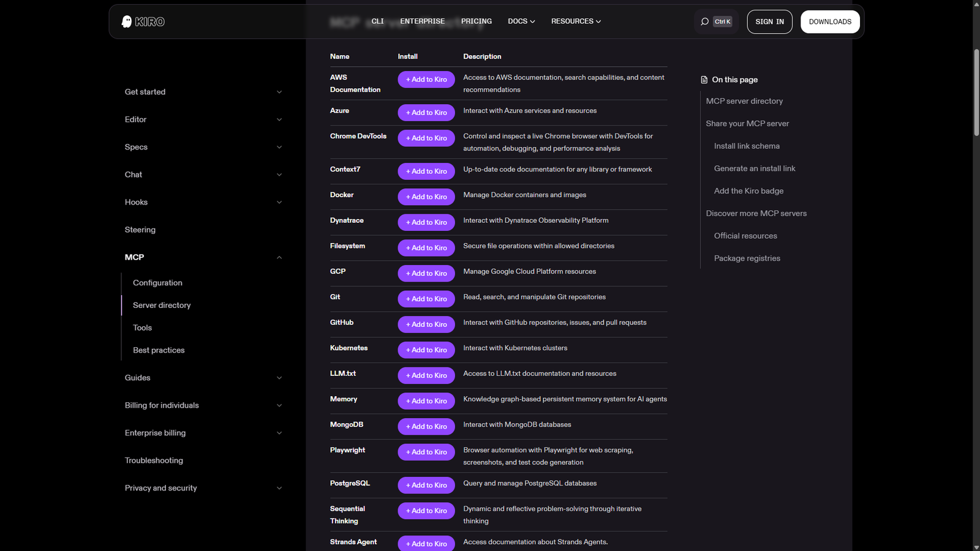Add Filesystem server to Kiro

(426, 248)
